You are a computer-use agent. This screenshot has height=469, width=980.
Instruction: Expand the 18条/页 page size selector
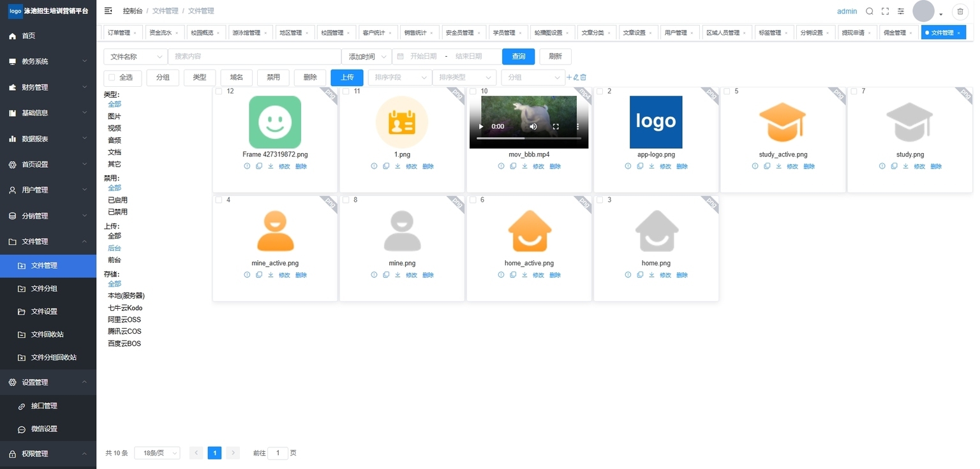[x=157, y=453]
